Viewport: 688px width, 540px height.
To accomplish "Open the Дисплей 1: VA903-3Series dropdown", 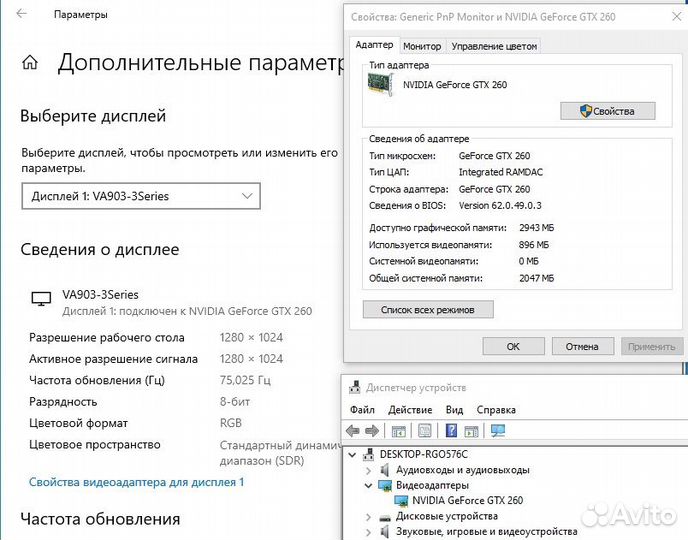I will [141, 196].
